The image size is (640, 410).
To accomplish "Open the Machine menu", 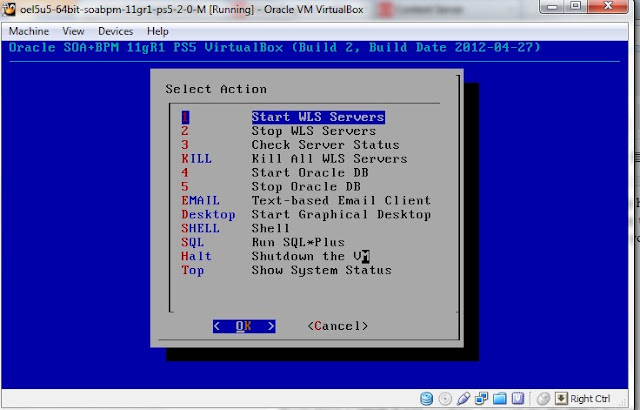I will 29,31.
